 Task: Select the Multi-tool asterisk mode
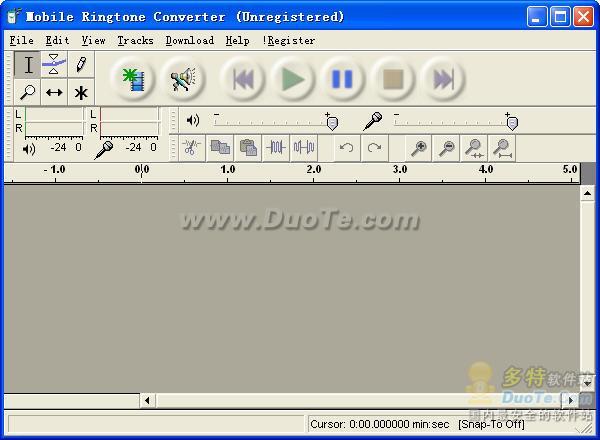point(81,92)
